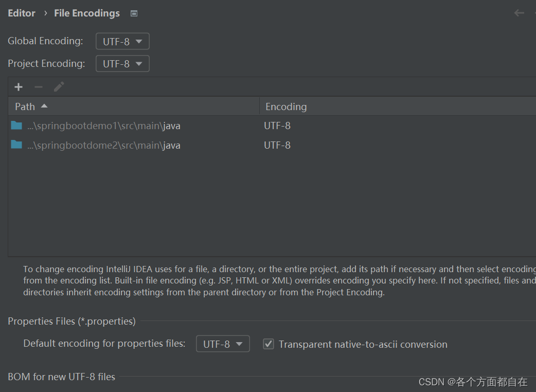Select the pencil edit-path icon
This screenshot has width=536, height=392.
58,86
